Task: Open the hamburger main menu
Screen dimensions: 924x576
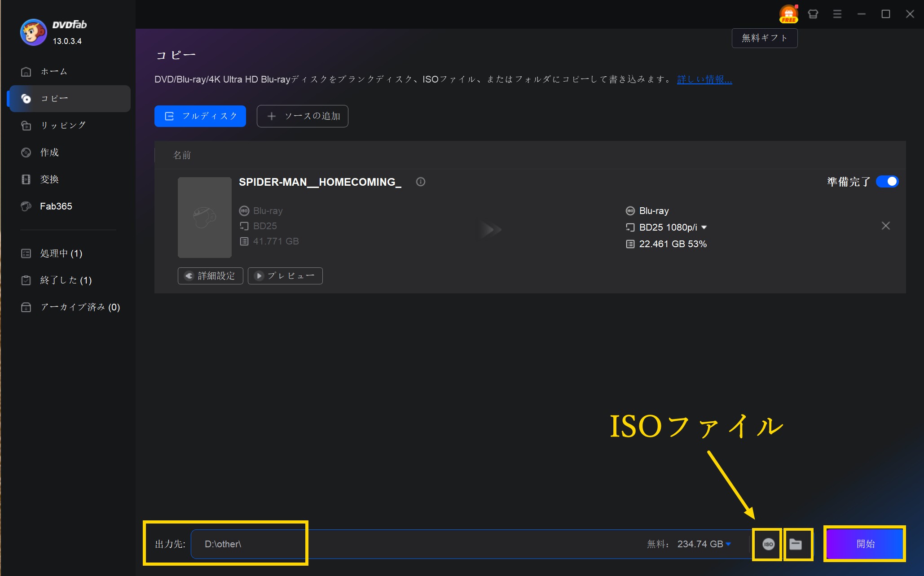Action: coord(837,14)
